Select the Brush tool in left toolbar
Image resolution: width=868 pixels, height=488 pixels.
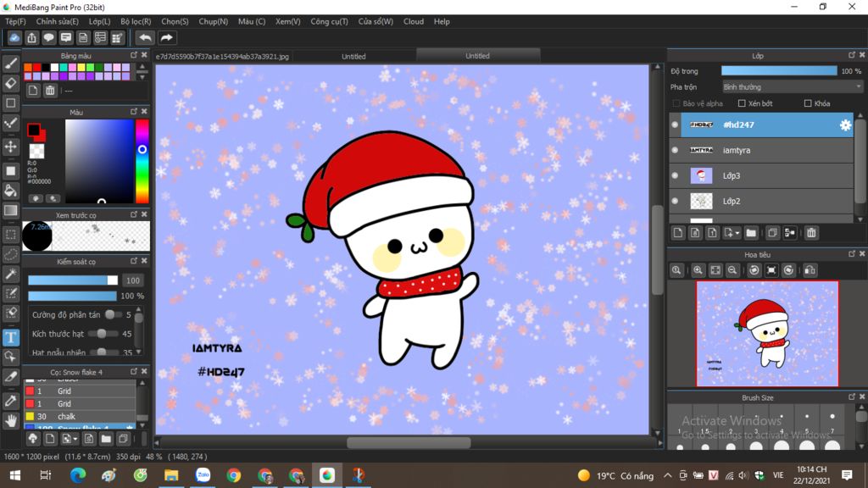click(x=10, y=64)
